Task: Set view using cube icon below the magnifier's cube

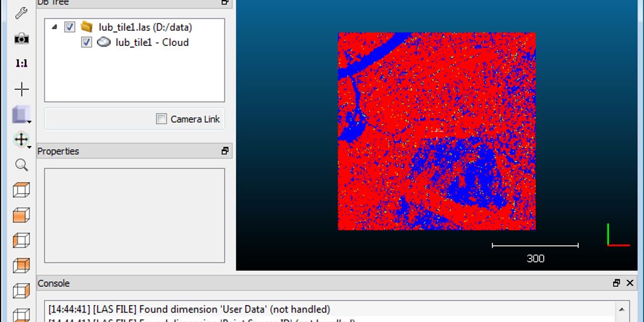Action: [21, 215]
